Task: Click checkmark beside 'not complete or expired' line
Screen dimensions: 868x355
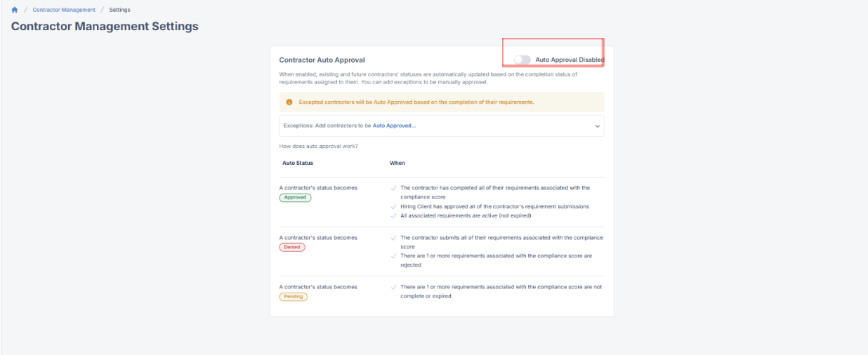Action: pyautogui.click(x=394, y=287)
